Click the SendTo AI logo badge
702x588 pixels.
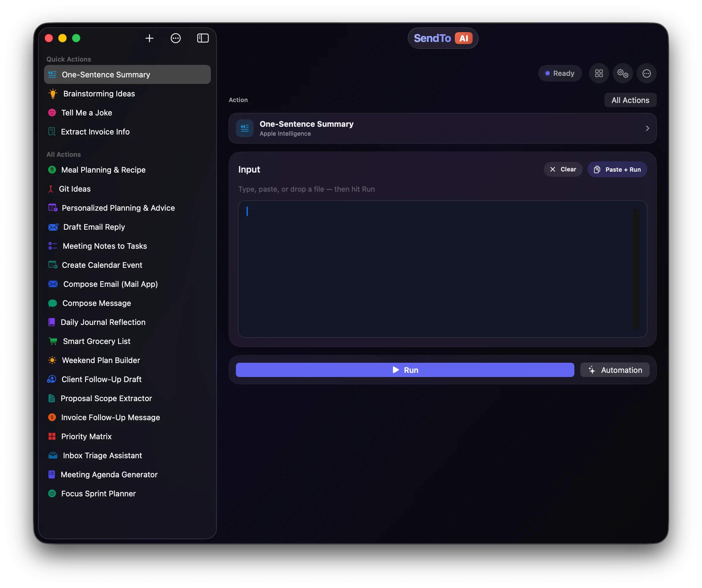(x=443, y=38)
